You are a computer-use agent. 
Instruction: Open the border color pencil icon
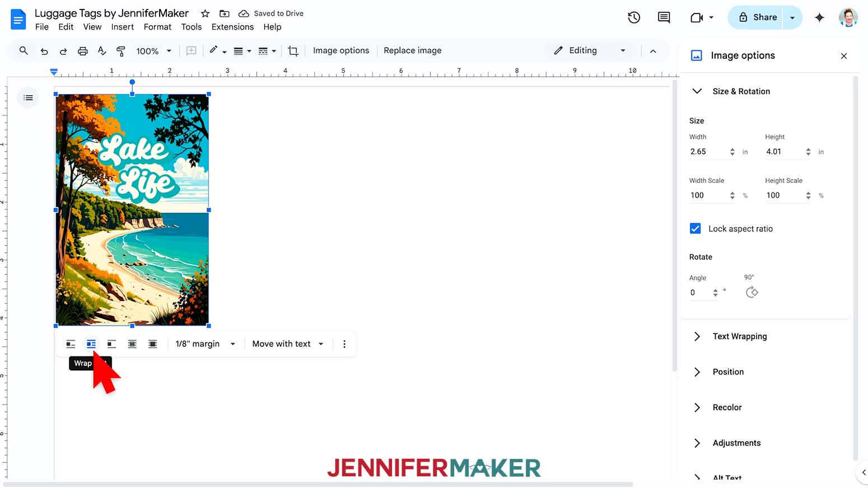[217, 51]
